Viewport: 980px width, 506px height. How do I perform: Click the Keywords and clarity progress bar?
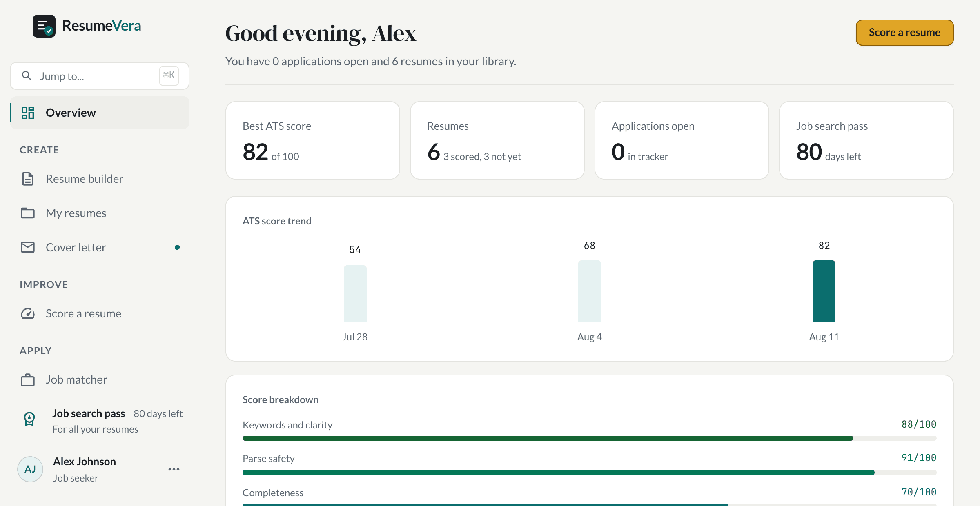(x=590, y=438)
